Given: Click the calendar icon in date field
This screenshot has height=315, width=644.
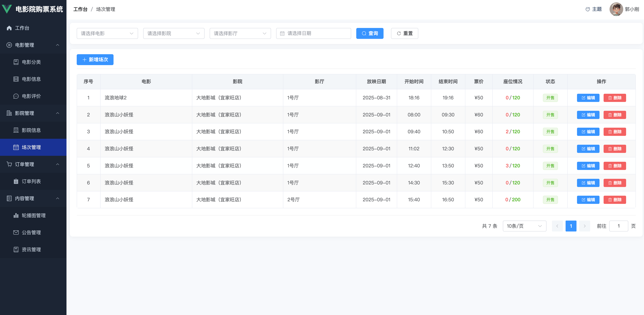Looking at the screenshot, I should (x=282, y=34).
